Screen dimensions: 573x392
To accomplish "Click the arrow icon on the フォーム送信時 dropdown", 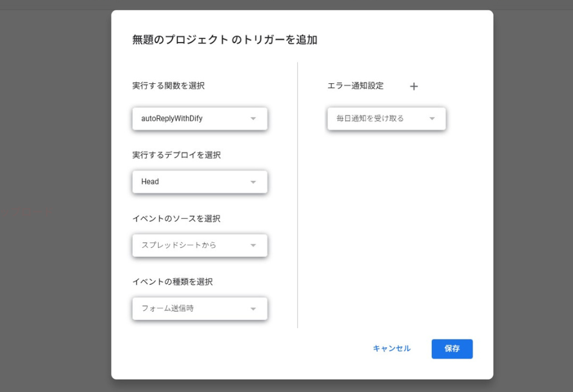I will coord(253,309).
